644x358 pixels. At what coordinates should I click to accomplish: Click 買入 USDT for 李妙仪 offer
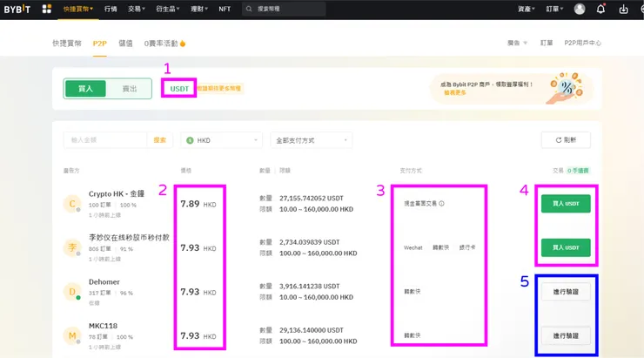(x=566, y=247)
